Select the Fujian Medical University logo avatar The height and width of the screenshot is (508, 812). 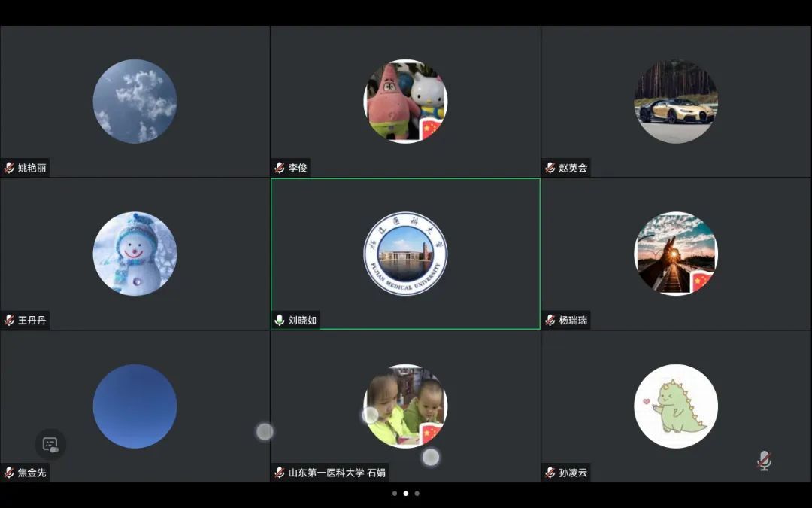click(405, 254)
